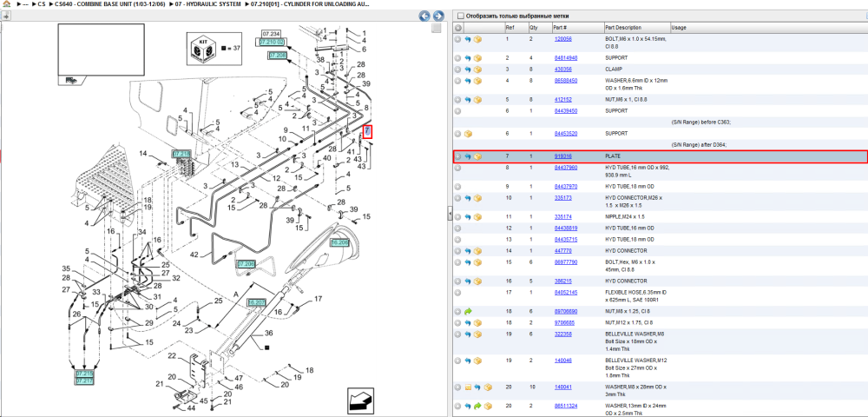The image size is (868, 417).
Task: Go to the catalog home icon
Action: [7, 3]
